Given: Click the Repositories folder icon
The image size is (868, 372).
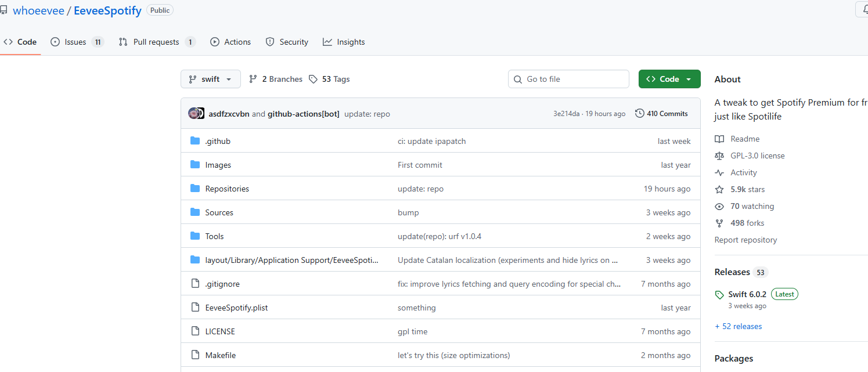Looking at the screenshot, I should point(195,189).
